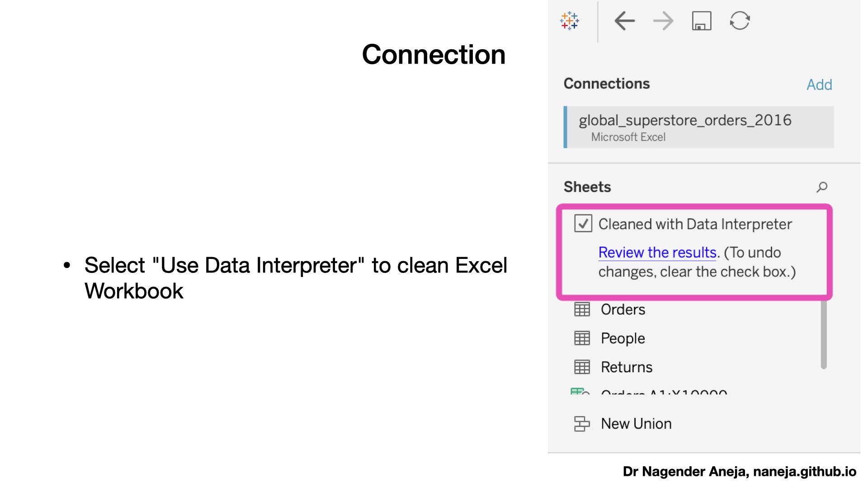The width and height of the screenshot is (868, 488).
Task: Select the partially visible Orders named range
Action: pos(664,392)
